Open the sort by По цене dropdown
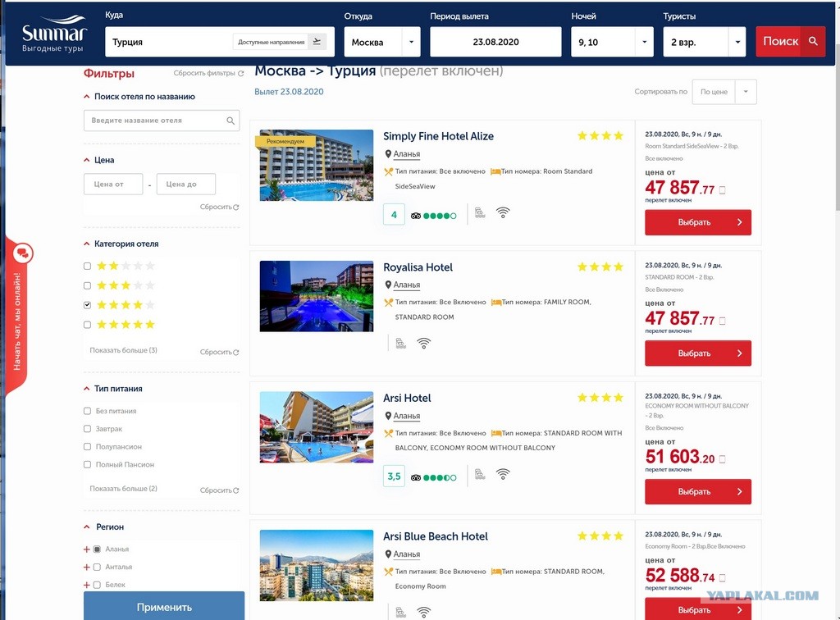The image size is (840, 620). [x=724, y=92]
